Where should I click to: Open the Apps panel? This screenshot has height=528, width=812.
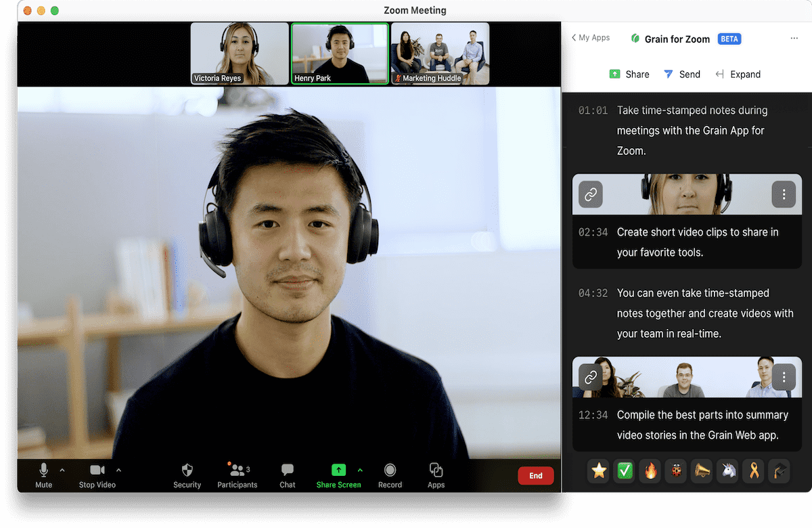(436, 475)
